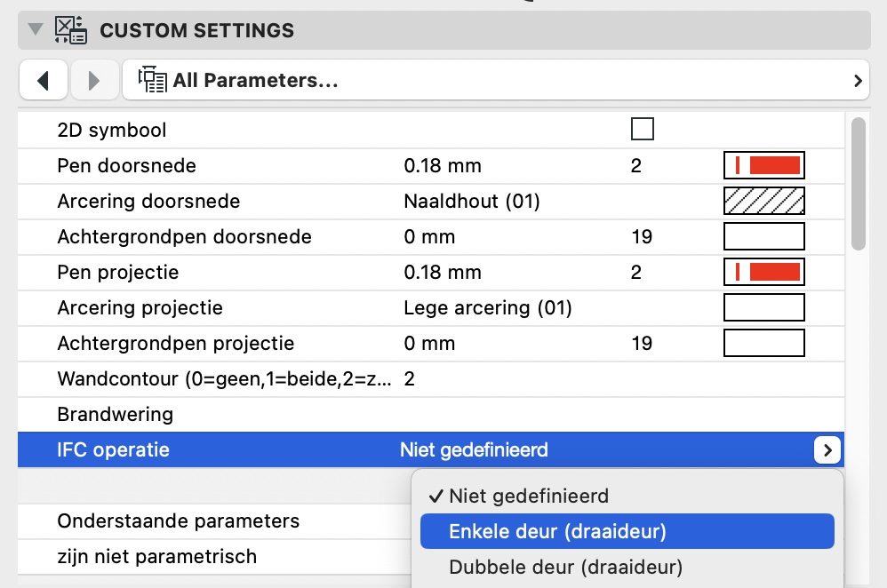887x588 pixels.
Task: Open the All Parameters page selector
Action: click(x=496, y=81)
